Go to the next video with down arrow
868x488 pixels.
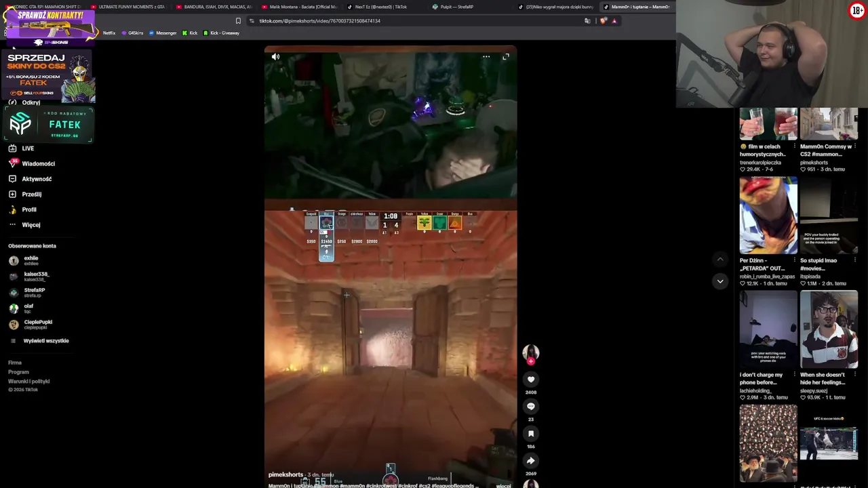[720, 281]
